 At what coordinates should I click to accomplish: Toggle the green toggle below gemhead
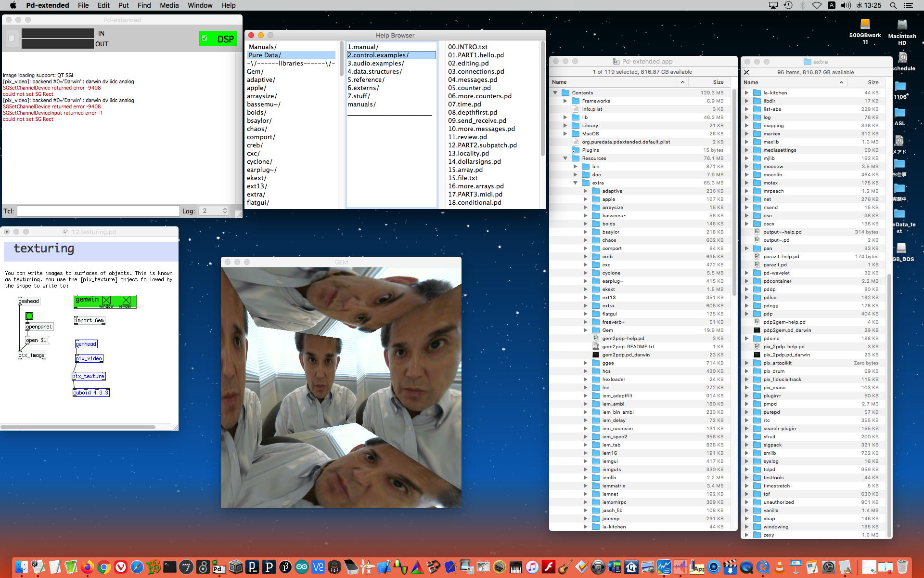tap(29, 316)
